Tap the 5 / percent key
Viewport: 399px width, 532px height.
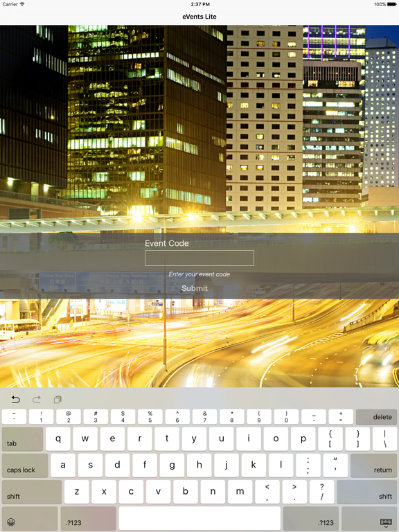click(x=150, y=416)
